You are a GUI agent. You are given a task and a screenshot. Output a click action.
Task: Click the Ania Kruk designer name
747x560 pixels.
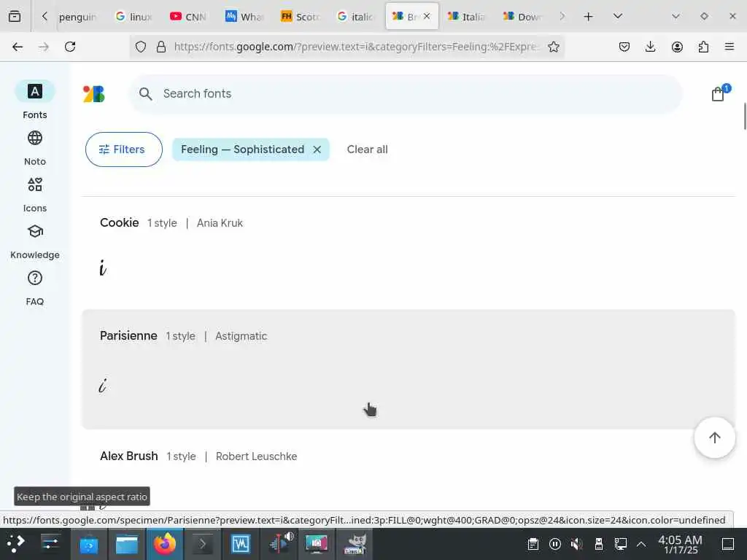220,223
